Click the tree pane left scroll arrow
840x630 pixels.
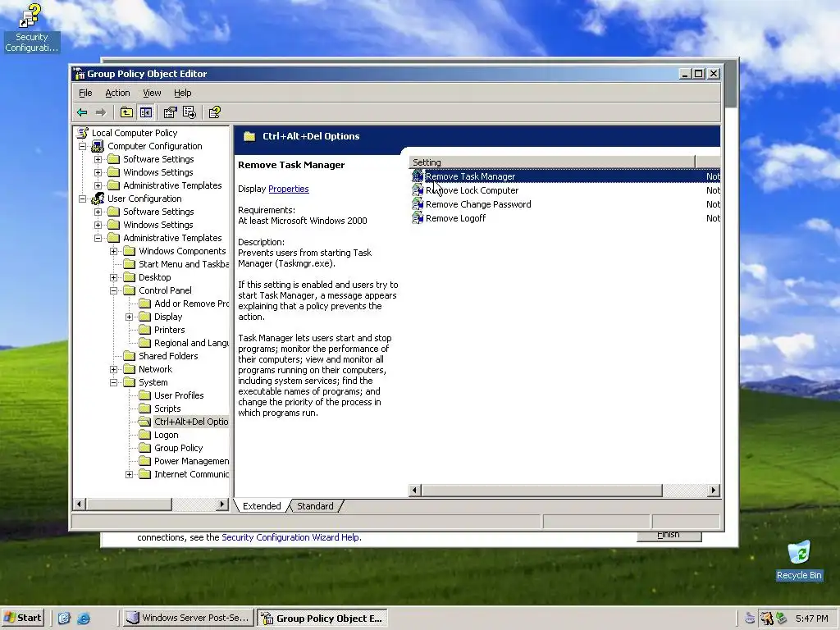click(80, 504)
